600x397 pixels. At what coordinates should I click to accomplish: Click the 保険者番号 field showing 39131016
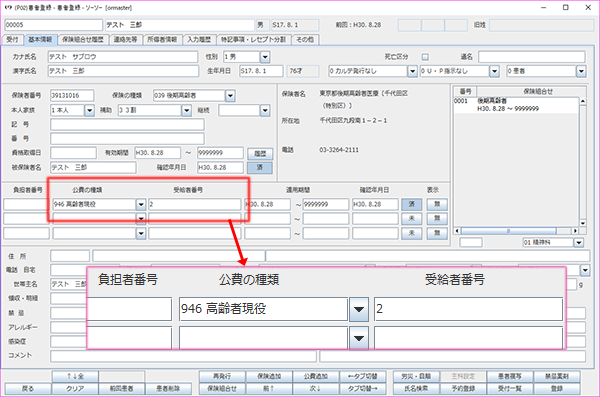pos(72,96)
